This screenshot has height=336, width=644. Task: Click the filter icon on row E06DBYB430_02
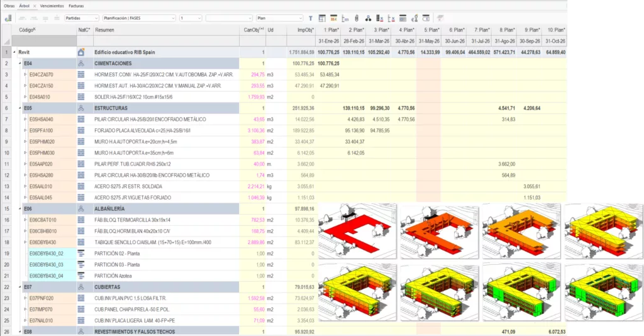[x=81, y=254]
